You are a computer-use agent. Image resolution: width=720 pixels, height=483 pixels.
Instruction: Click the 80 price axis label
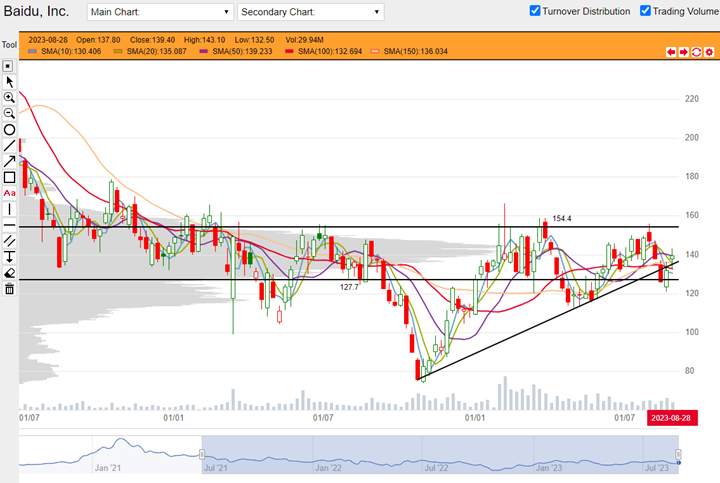tap(689, 371)
